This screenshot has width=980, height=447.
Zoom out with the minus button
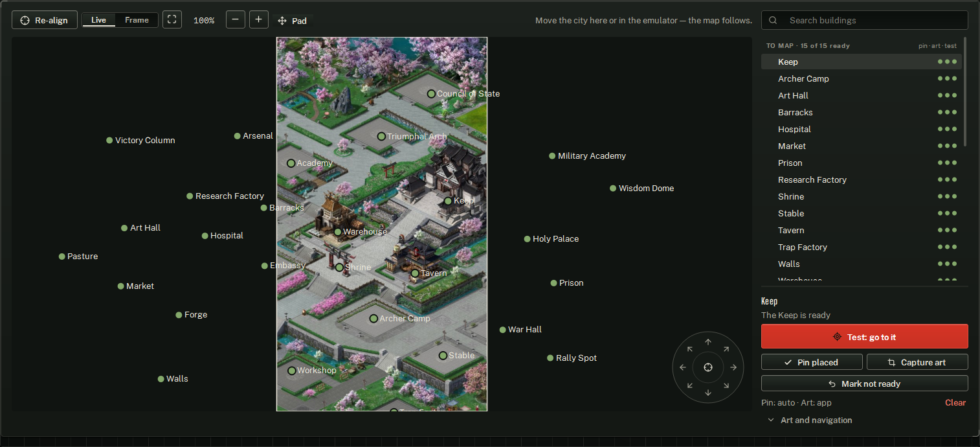[235, 19]
